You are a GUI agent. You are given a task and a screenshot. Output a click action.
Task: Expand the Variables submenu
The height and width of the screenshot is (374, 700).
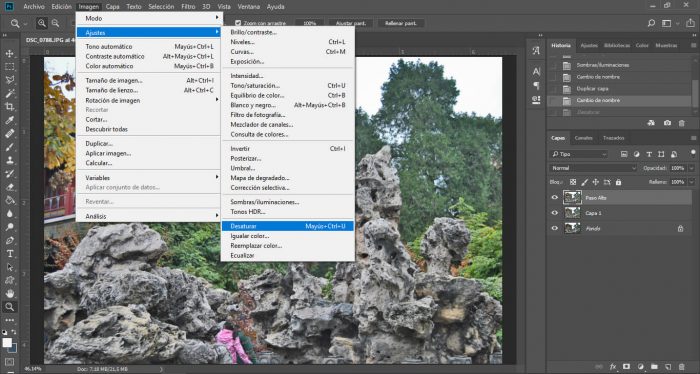coord(148,178)
